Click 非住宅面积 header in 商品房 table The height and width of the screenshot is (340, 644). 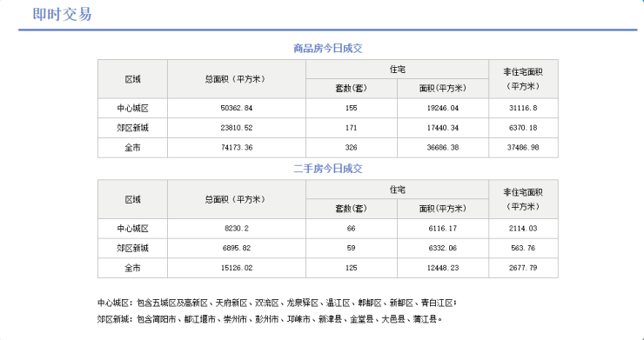coord(523,79)
